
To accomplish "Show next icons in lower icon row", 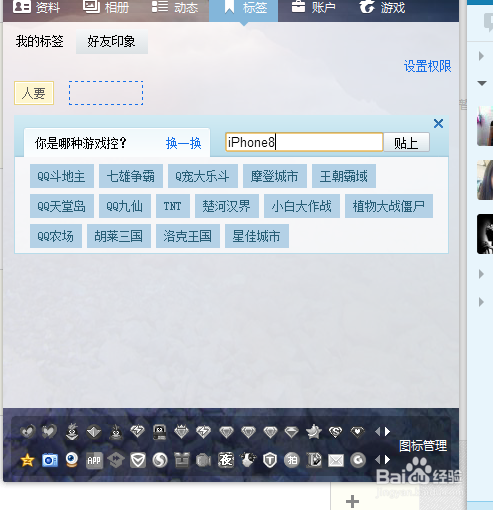I will pos(388,460).
